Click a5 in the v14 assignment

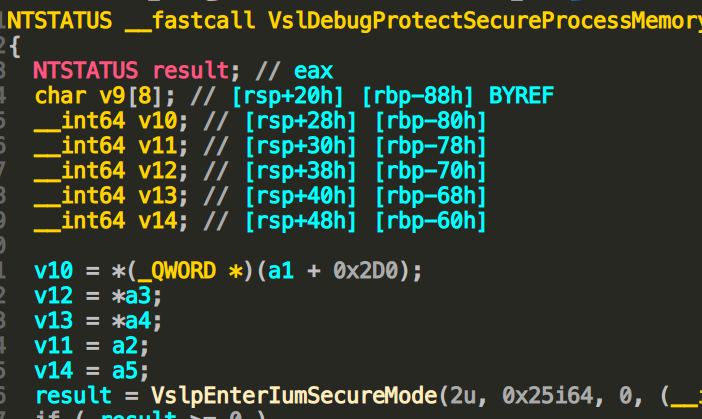(125, 371)
